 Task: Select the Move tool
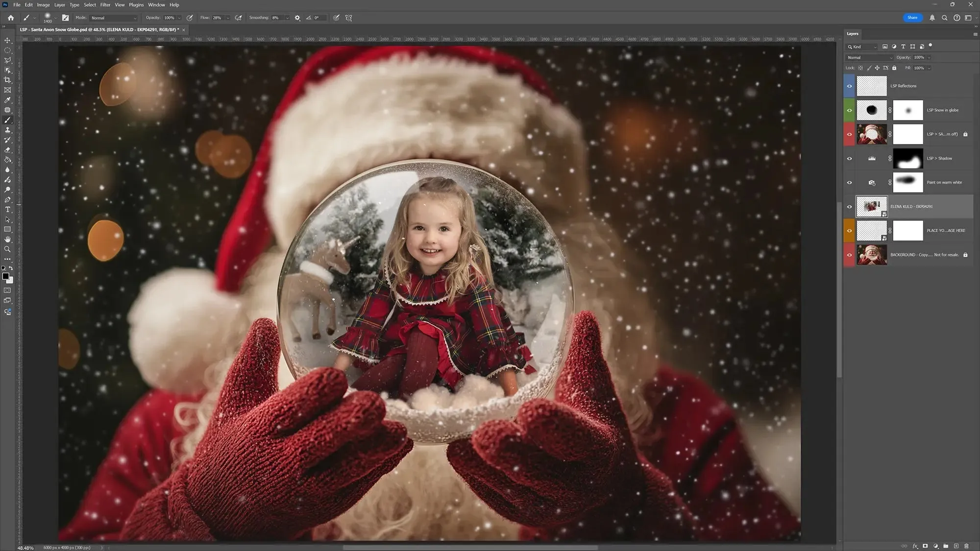click(x=7, y=40)
